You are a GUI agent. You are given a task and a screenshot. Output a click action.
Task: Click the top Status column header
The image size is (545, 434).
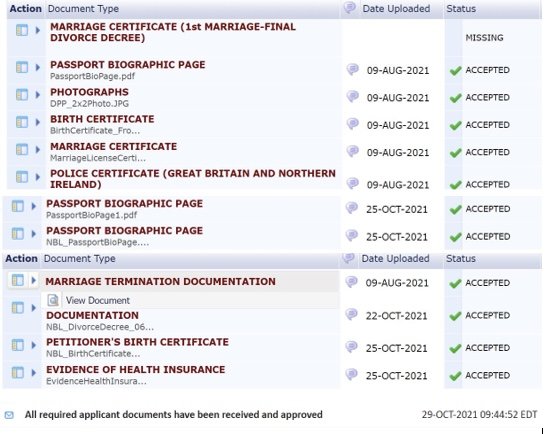pyautogui.click(x=461, y=9)
